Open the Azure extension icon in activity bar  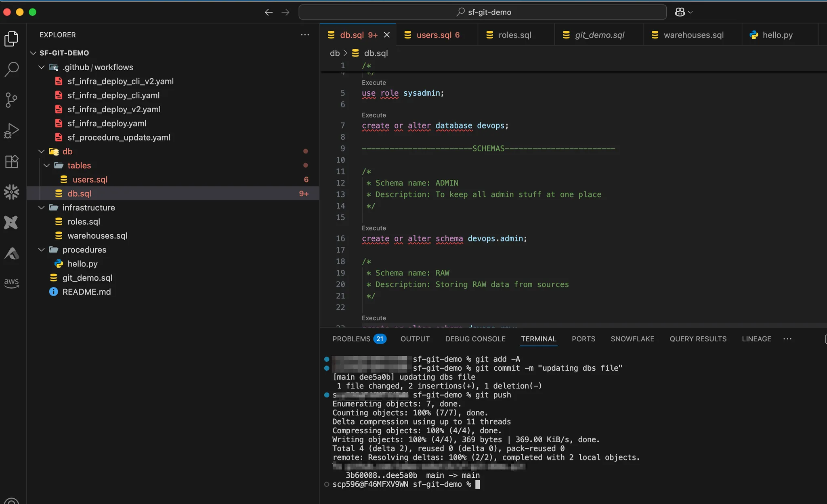tap(11, 253)
